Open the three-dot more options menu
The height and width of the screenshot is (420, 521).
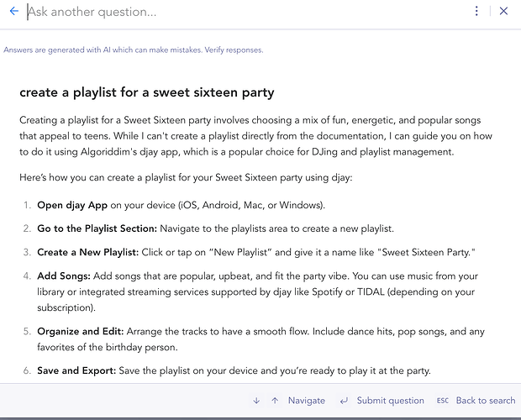click(x=476, y=12)
